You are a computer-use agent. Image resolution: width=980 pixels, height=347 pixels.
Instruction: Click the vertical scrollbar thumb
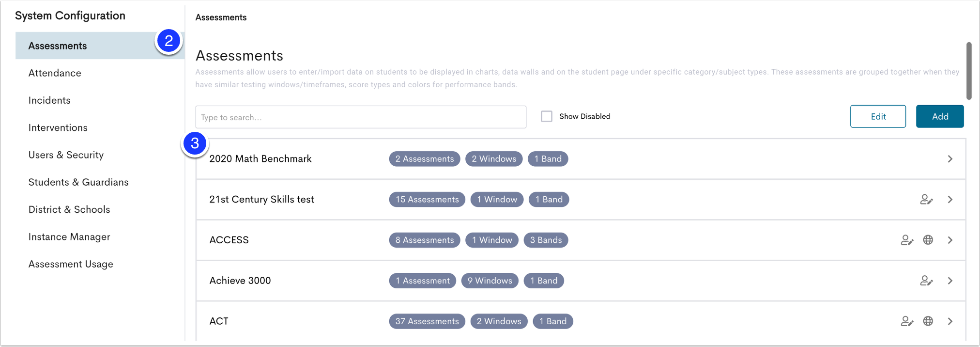click(969, 71)
